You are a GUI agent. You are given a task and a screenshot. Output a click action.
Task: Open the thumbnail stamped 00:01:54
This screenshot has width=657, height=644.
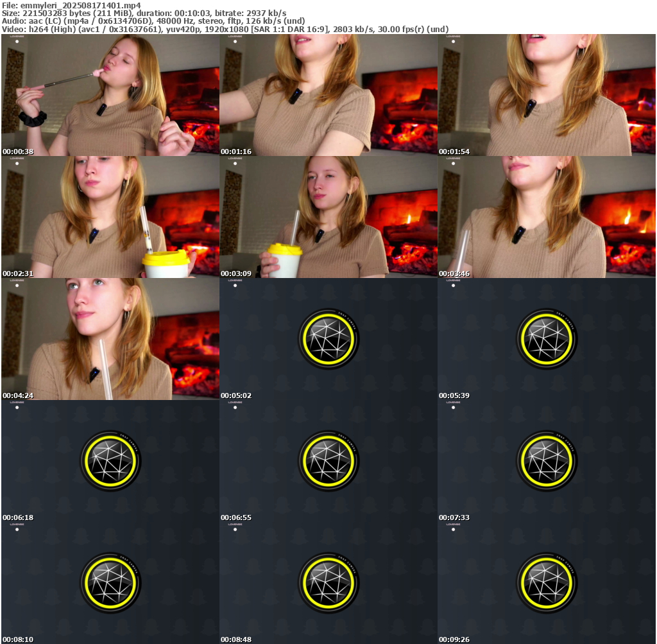tap(547, 95)
